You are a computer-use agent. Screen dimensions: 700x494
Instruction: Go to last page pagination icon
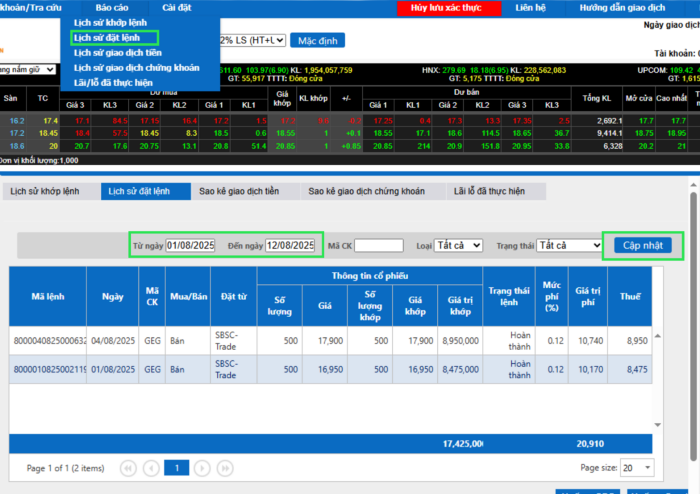click(x=225, y=468)
